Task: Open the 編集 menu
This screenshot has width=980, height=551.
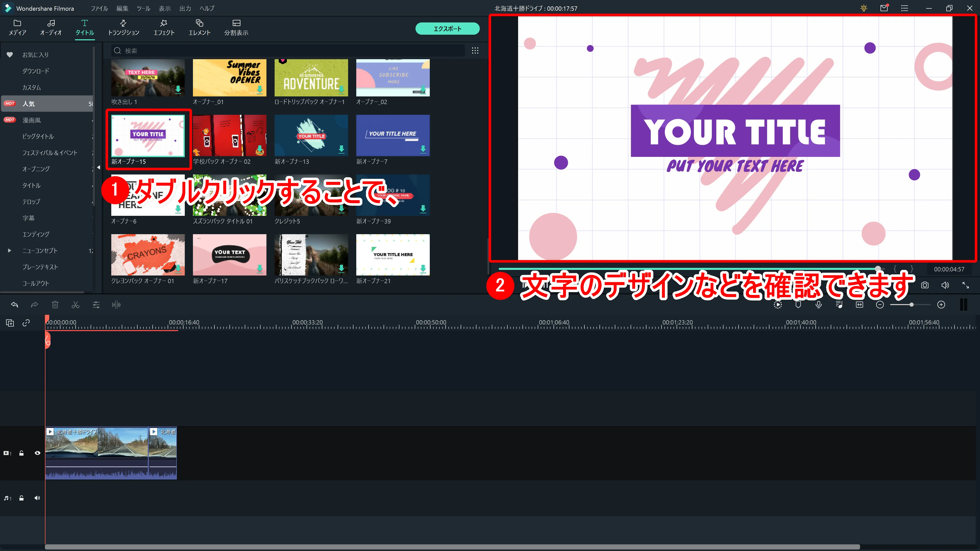Action: coord(122,8)
